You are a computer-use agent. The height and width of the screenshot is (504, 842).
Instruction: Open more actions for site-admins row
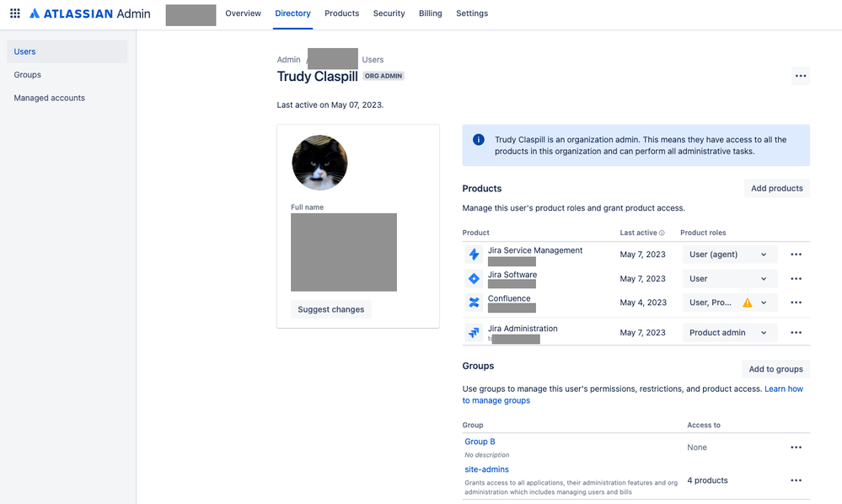point(796,480)
